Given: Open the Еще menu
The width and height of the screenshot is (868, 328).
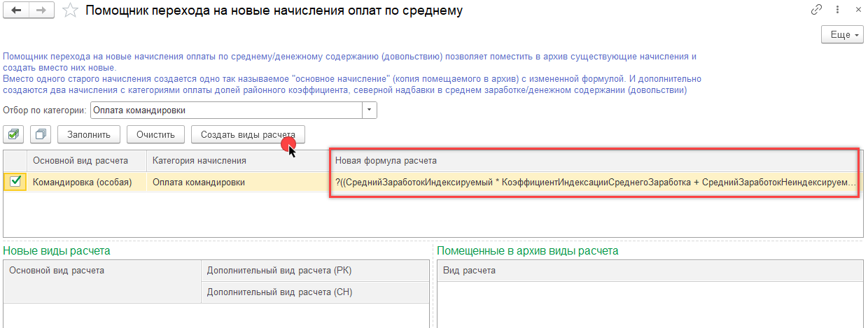Looking at the screenshot, I should [x=841, y=35].
